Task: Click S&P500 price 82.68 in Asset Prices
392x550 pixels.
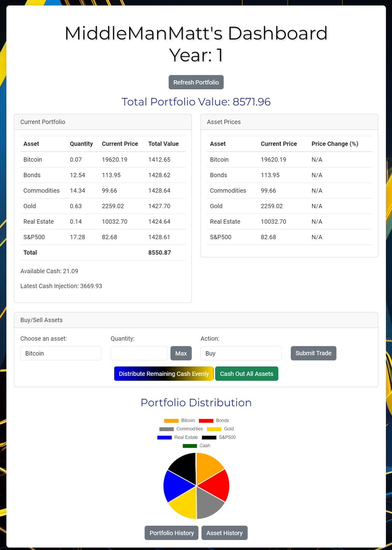Action: click(267, 237)
